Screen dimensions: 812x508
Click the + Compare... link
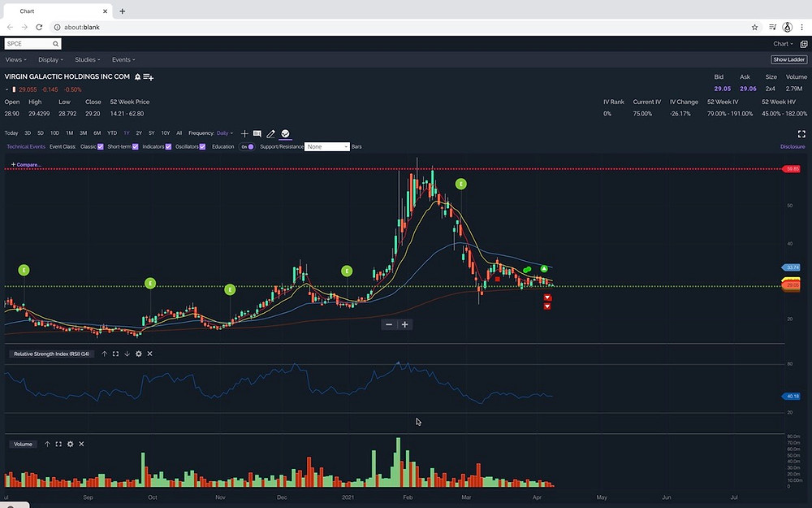[26, 165]
